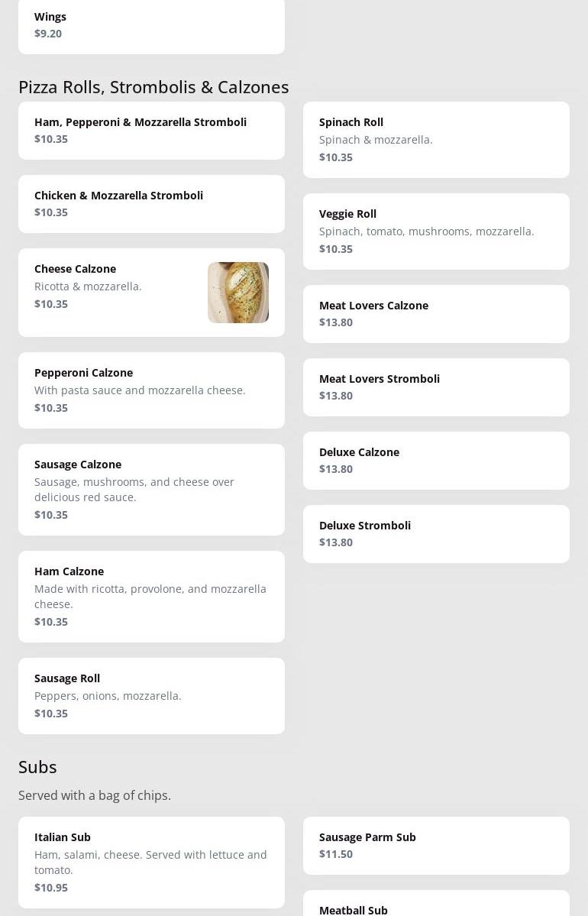This screenshot has width=588, height=916.
Task: Select Chicken & Mozzarella Stromboli card
Action: coord(151,204)
